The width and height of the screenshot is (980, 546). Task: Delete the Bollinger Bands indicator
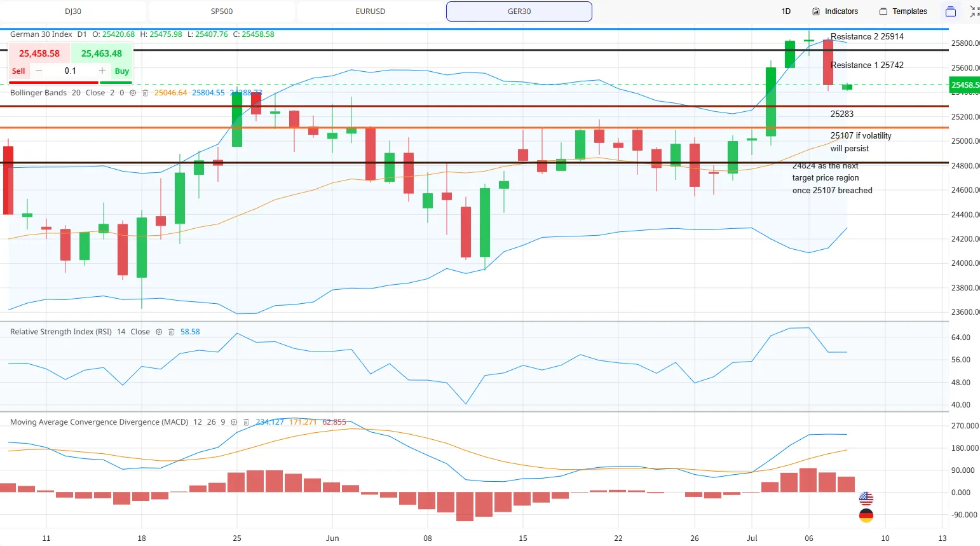(x=145, y=93)
